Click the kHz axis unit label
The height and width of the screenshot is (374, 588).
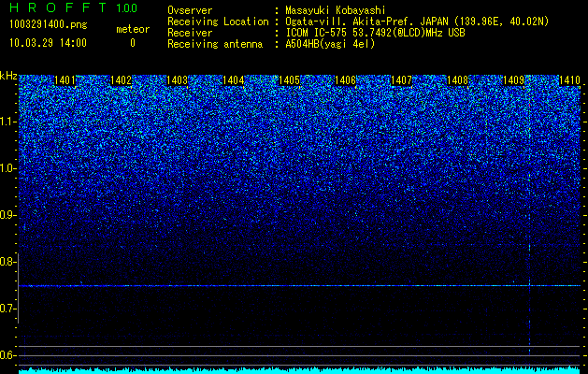click(8, 76)
